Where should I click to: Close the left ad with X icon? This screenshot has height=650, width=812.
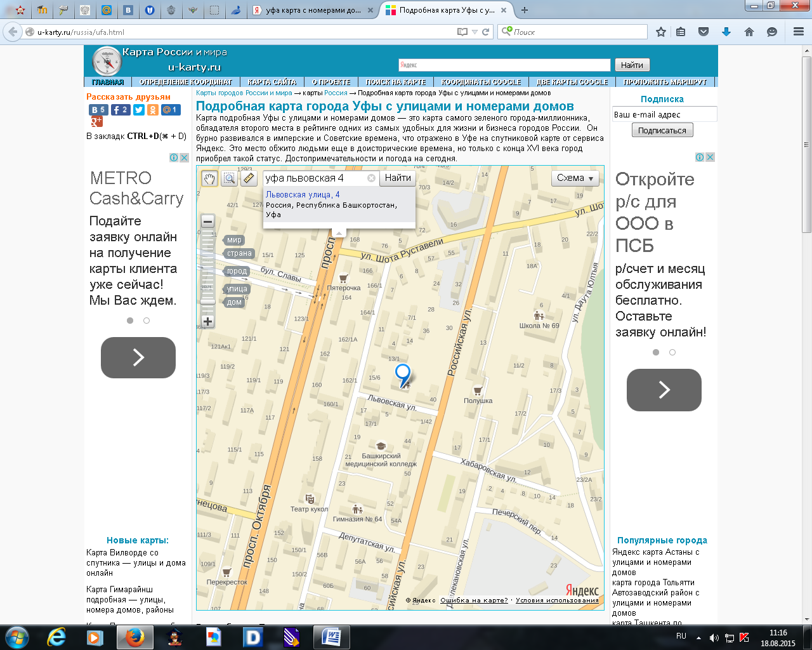tap(184, 157)
